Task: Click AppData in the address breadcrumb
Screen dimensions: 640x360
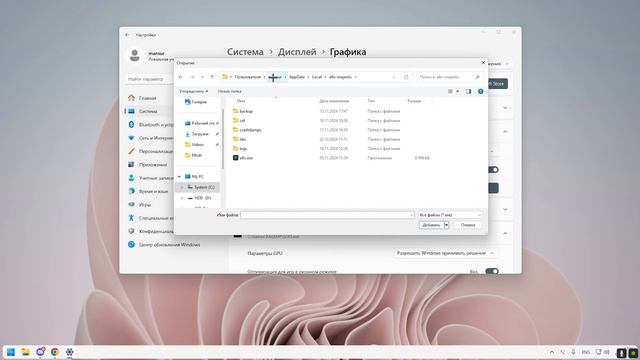Action: pyautogui.click(x=297, y=77)
